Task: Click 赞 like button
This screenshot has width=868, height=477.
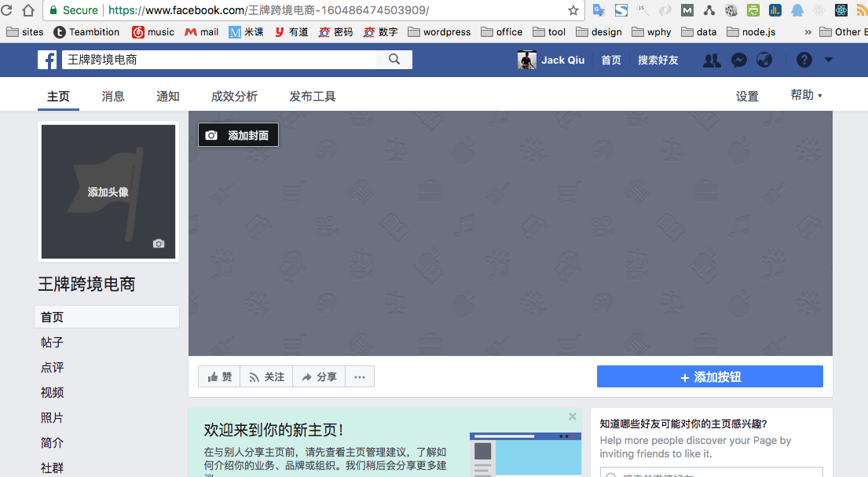Action: (x=219, y=376)
